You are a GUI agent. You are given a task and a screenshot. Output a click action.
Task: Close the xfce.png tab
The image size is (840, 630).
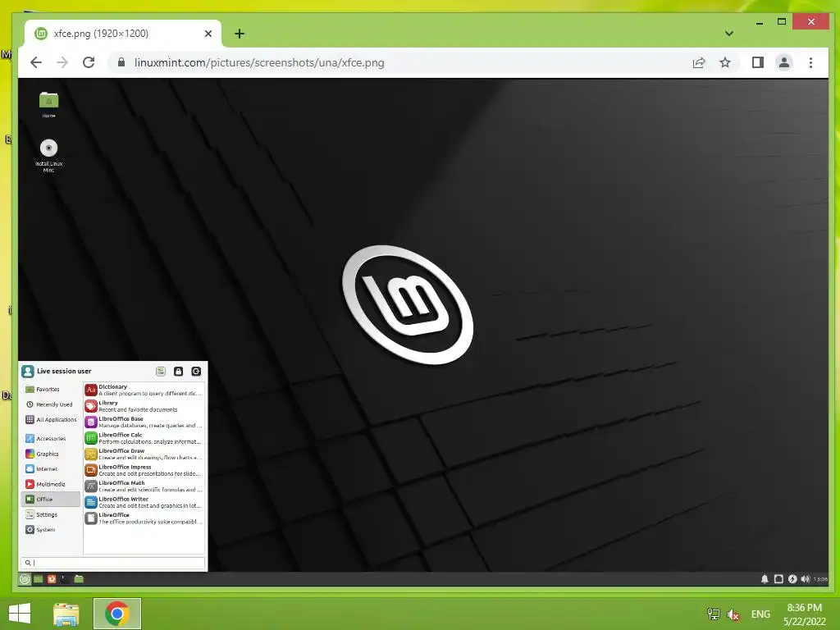pos(208,34)
